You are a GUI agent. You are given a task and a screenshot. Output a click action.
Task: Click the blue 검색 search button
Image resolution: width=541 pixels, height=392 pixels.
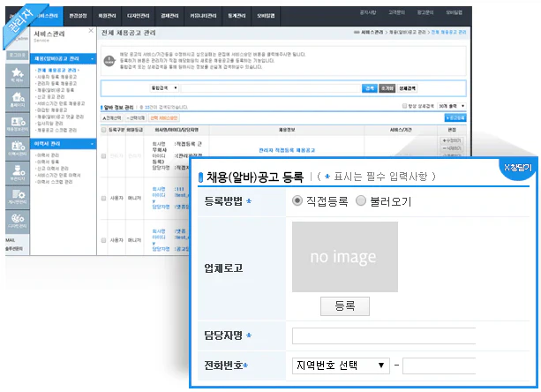click(x=370, y=88)
